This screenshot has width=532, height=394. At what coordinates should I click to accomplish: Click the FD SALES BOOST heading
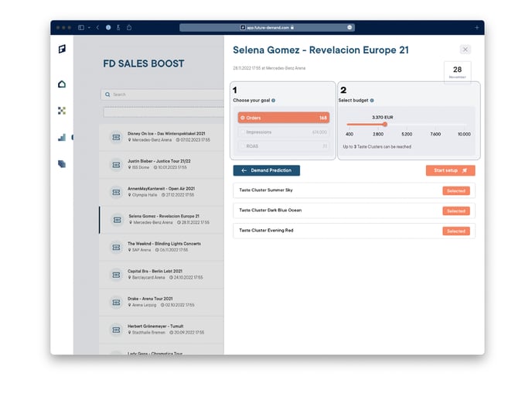[144, 63]
